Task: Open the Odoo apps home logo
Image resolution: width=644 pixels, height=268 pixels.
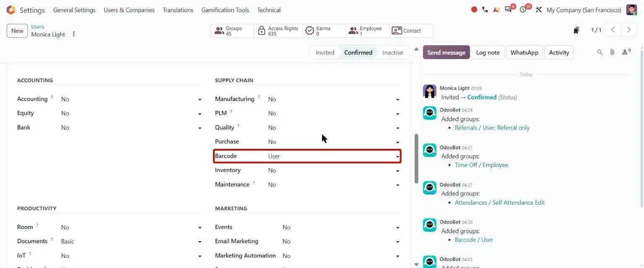Action: coord(11,10)
